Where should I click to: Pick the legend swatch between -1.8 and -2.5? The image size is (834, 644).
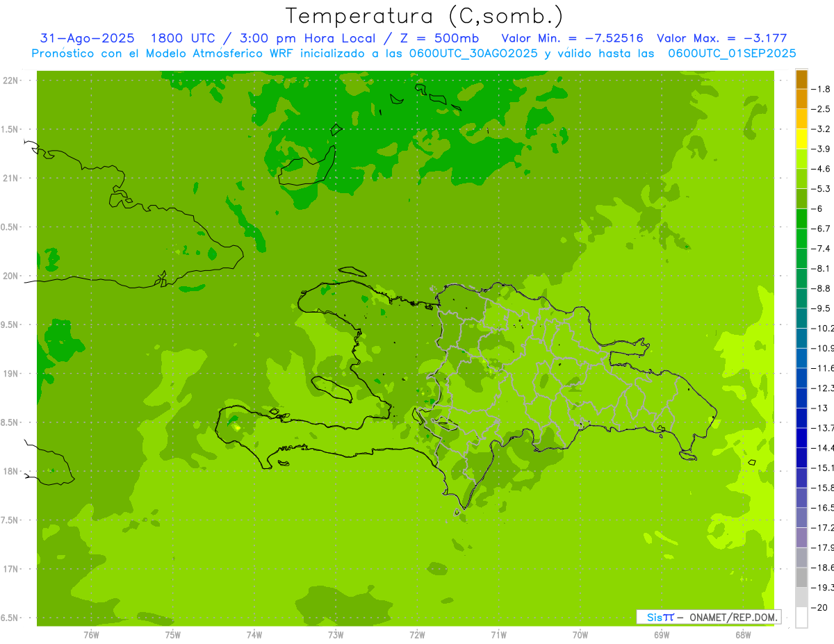point(801,99)
